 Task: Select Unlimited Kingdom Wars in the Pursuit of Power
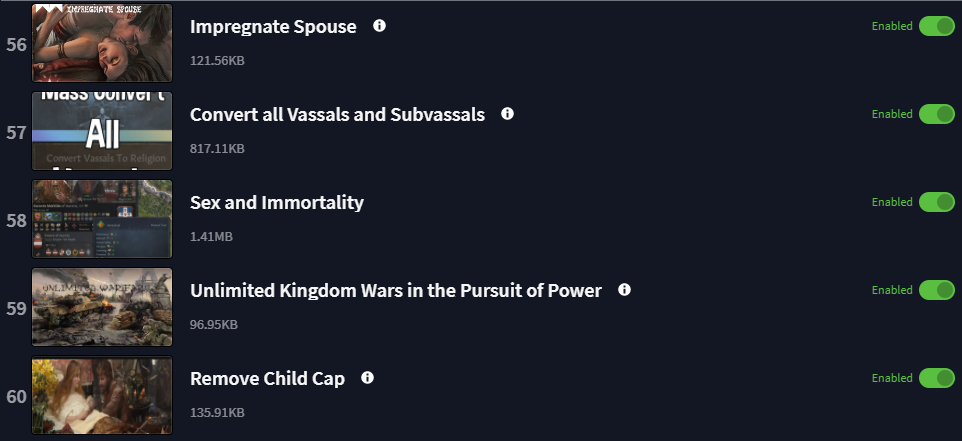point(396,290)
